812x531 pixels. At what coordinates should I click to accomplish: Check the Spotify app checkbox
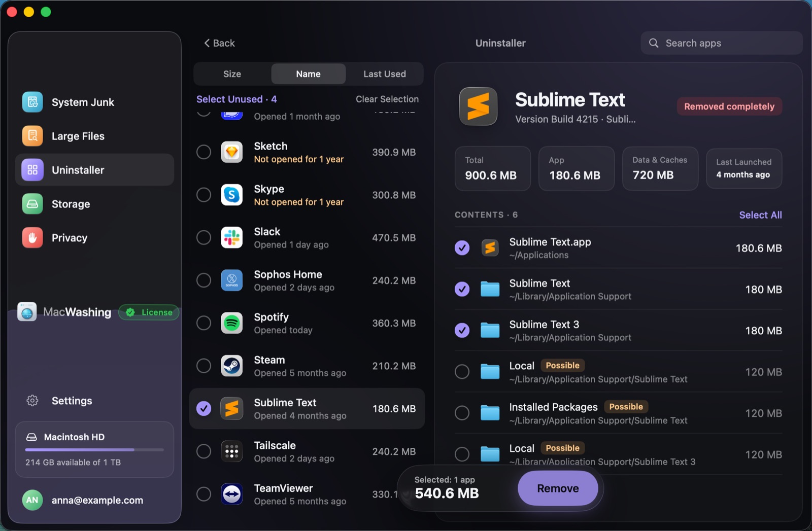click(204, 323)
